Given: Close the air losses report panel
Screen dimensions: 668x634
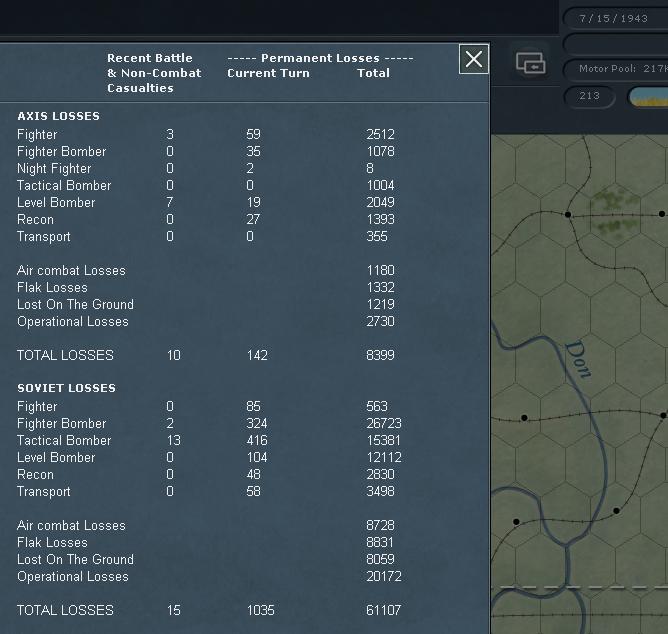Looking at the screenshot, I should pyautogui.click(x=474, y=59).
